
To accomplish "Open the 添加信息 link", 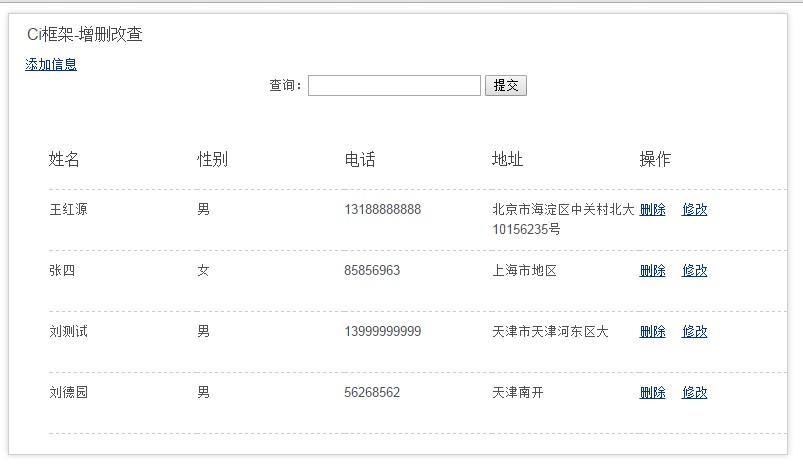I will pos(51,65).
